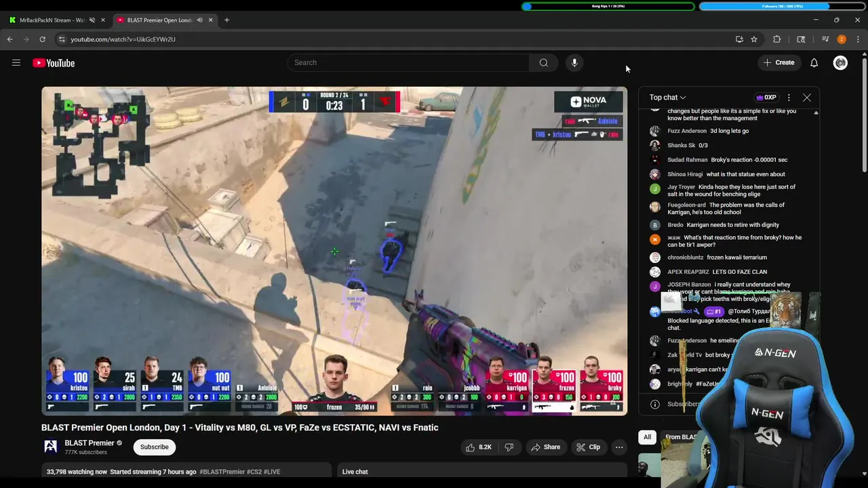Open the YouTube hamburger guide menu
Screen dimensions: 868x488
coord(16,63)
